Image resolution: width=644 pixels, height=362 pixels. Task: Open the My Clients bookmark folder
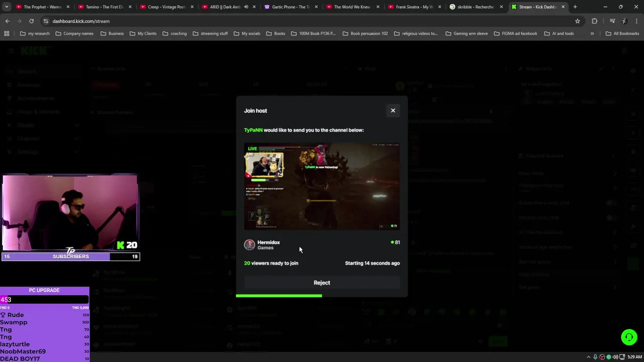pyautogui.click(x=143, y=34)
